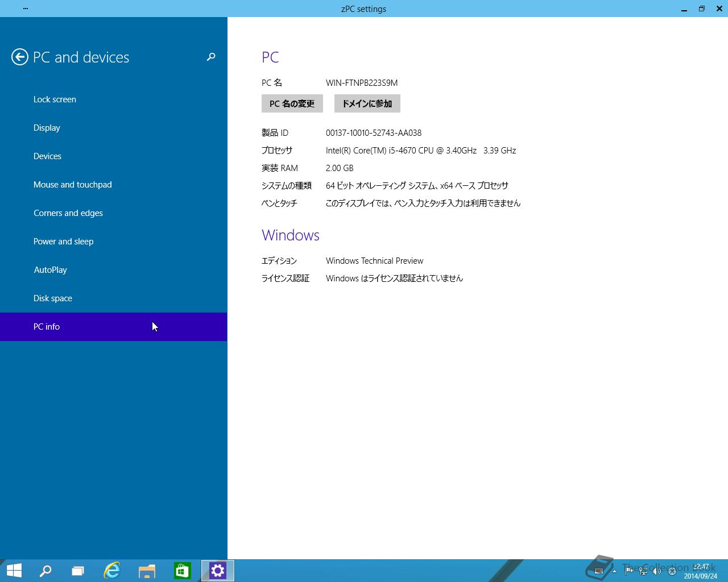Open the Display settings page

pyautogui.click(x=114, y=128)
